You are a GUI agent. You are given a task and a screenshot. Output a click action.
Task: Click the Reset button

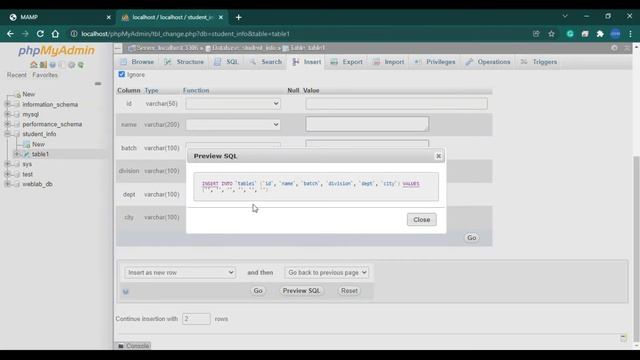pyautogui.click(x=349, y=291)
